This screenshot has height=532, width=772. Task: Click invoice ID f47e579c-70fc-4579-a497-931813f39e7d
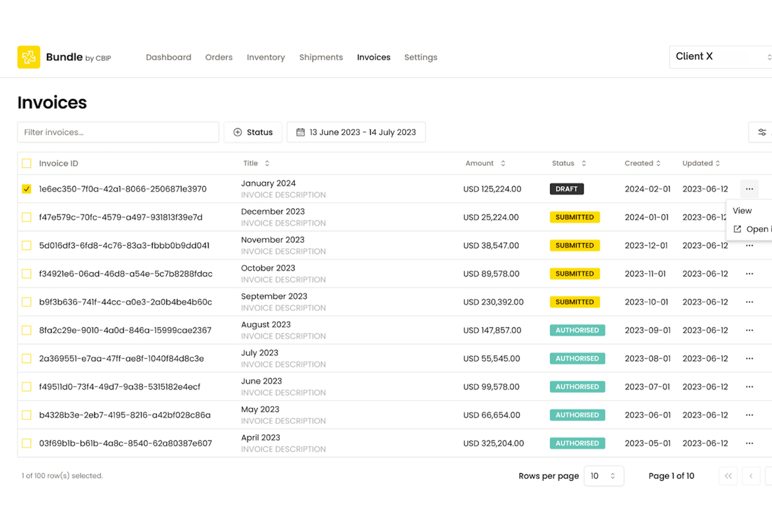(121, 217)
